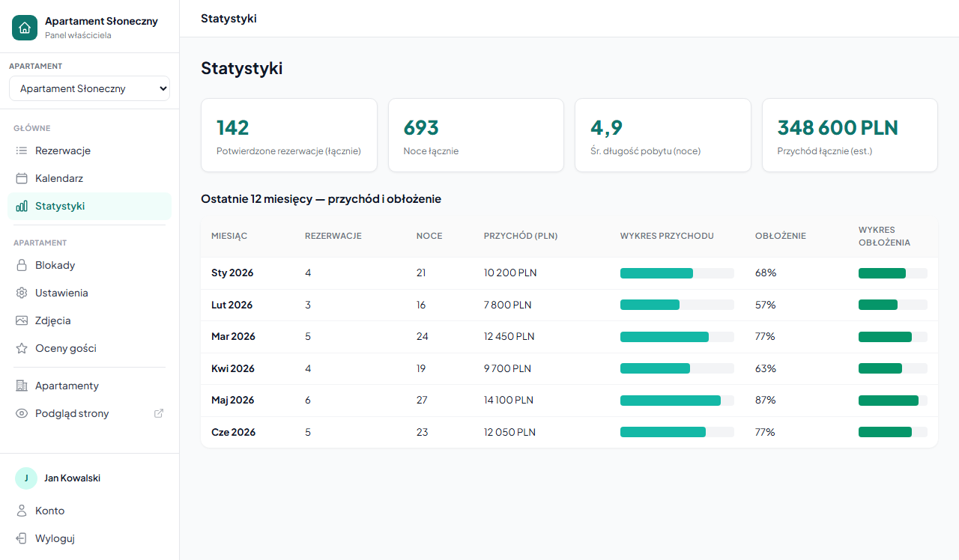Click the Statystyki bar chart icon
Image resolution: width=959 pixels, height=560 pixels.
[22, 206]
